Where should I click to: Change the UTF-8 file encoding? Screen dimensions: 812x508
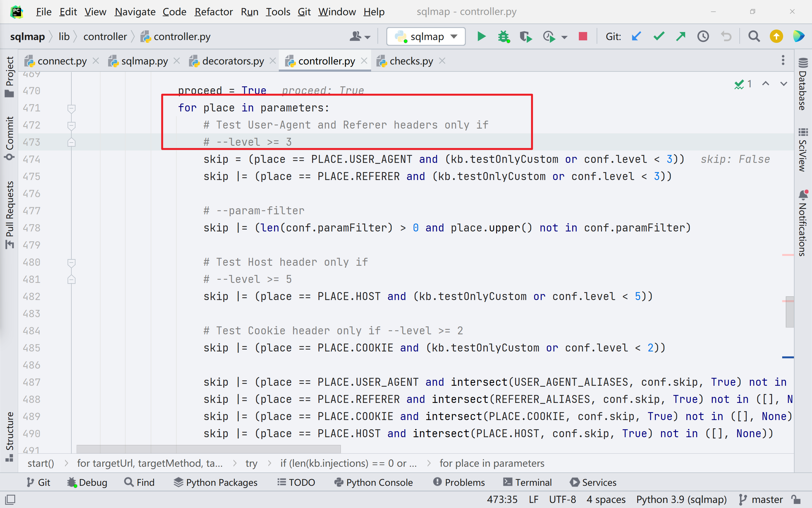click(x=562, y=500)
